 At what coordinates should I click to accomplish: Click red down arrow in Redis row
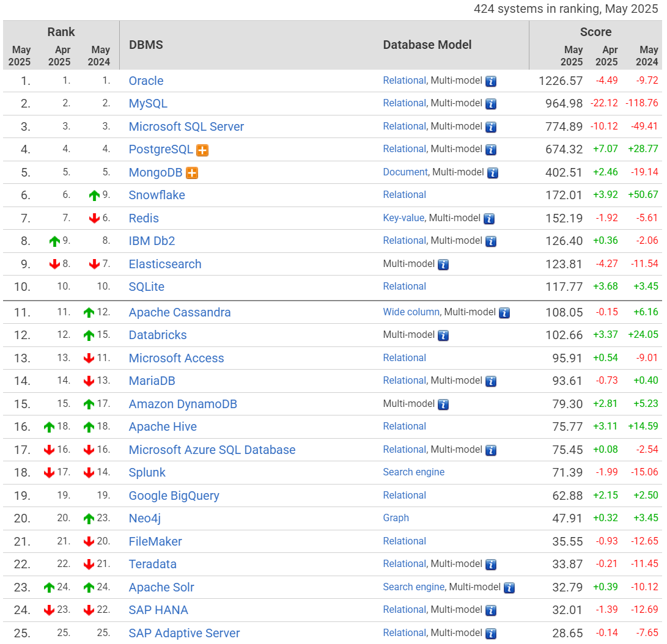point(94,219)
